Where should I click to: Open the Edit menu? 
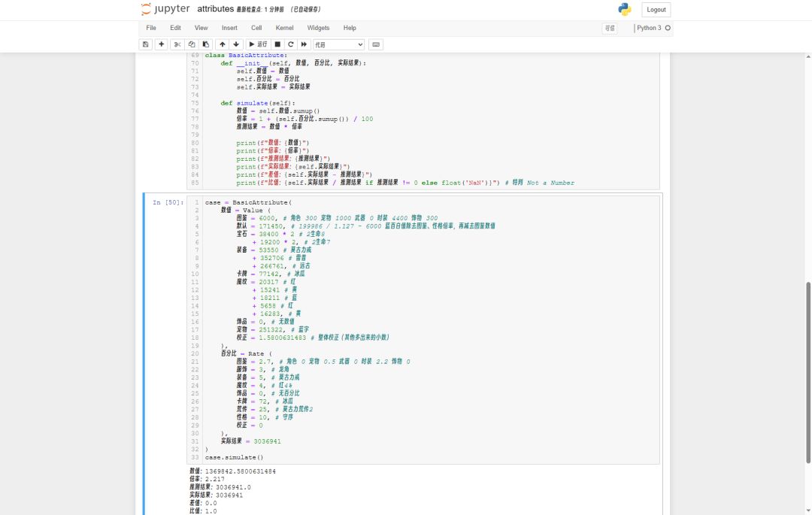point(175,28)
